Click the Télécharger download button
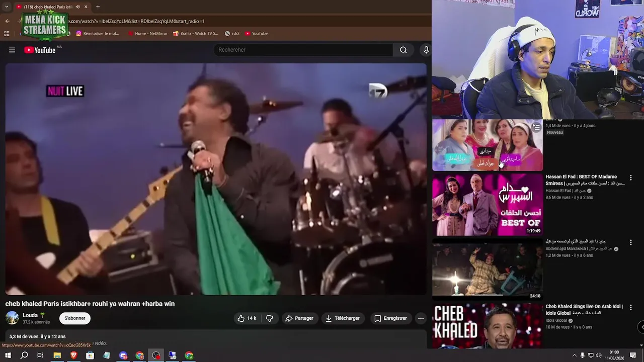Screen dimensions: 644x362 pyautogui.click(x=342, y=318)
